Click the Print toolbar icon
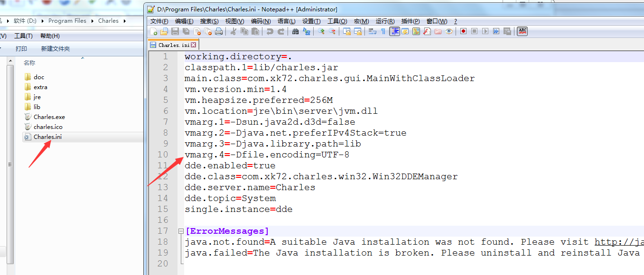 point(219,31)
